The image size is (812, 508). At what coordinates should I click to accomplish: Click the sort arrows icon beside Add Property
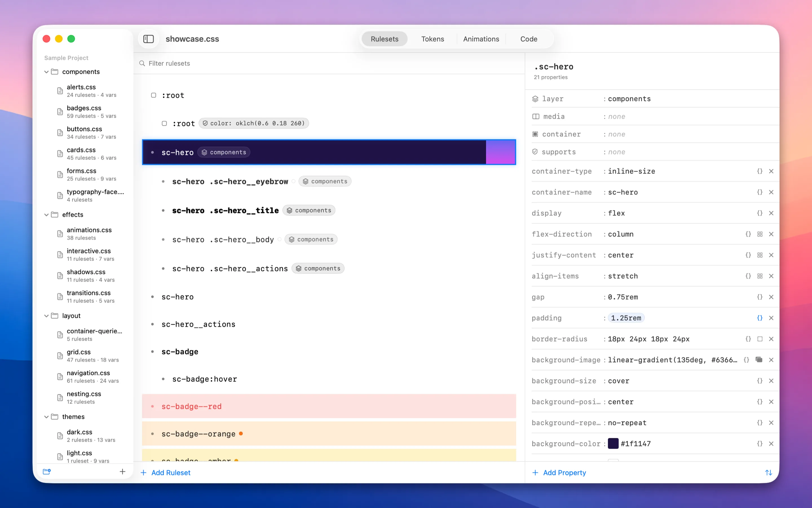(768, 473)
